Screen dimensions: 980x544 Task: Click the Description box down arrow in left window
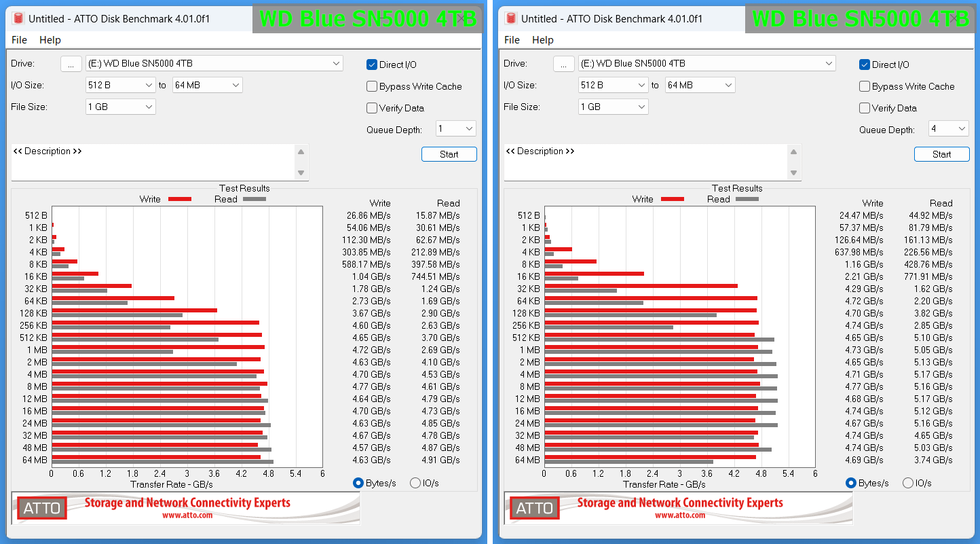(x=301, y=173)
